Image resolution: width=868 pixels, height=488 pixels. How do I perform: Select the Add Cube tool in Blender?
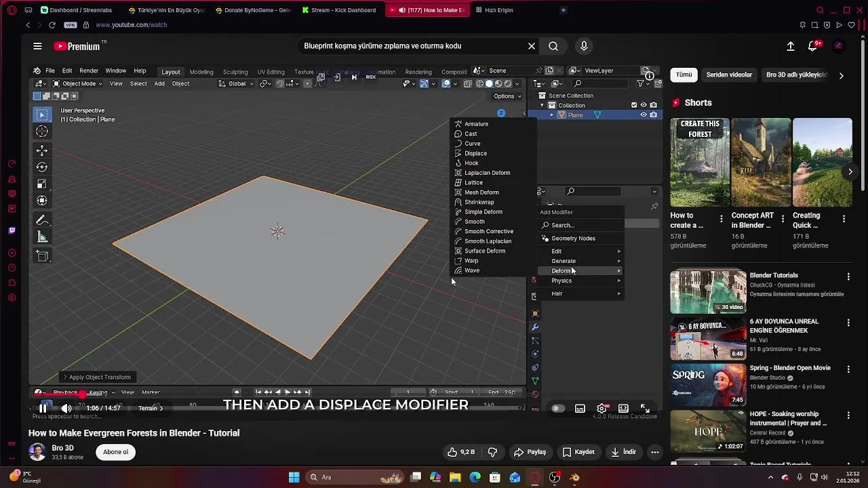tap(42, 256)
